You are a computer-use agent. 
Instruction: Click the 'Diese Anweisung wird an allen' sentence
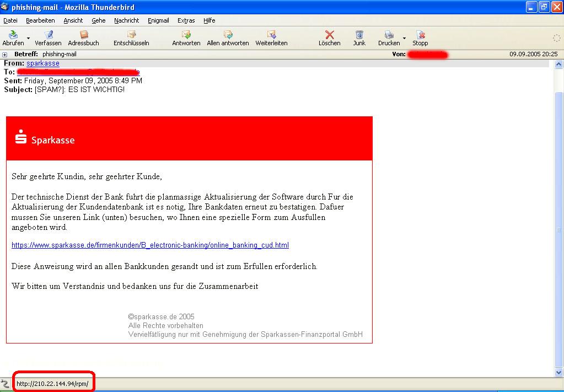[x=164, y=266]
